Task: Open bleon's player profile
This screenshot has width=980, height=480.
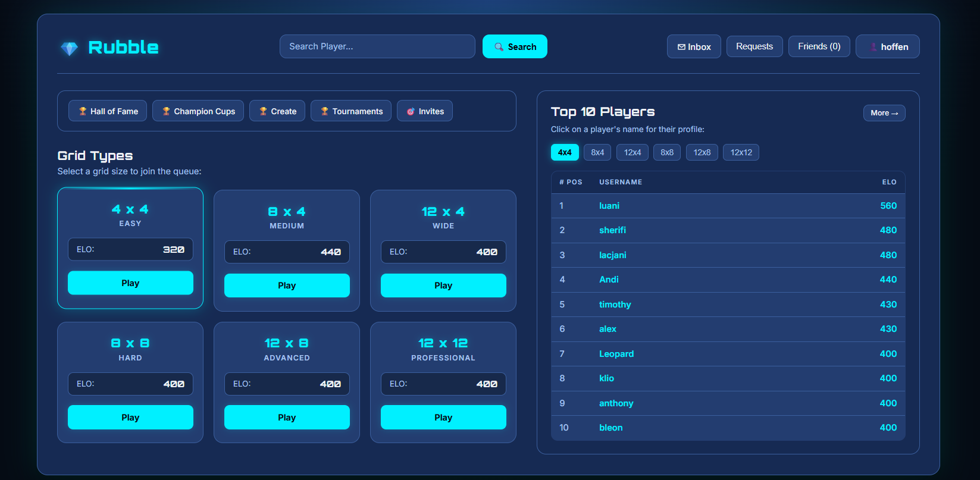Action: coord(611,428)
